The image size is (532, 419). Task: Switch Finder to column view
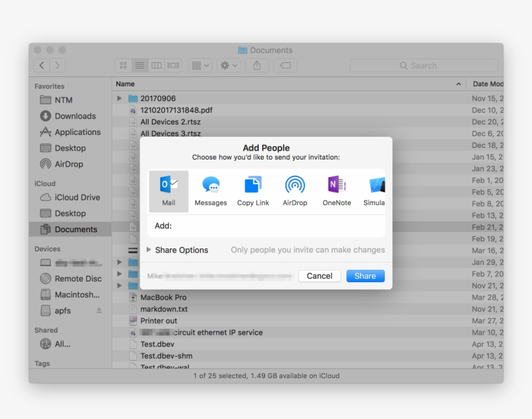[x=156, y=65]
